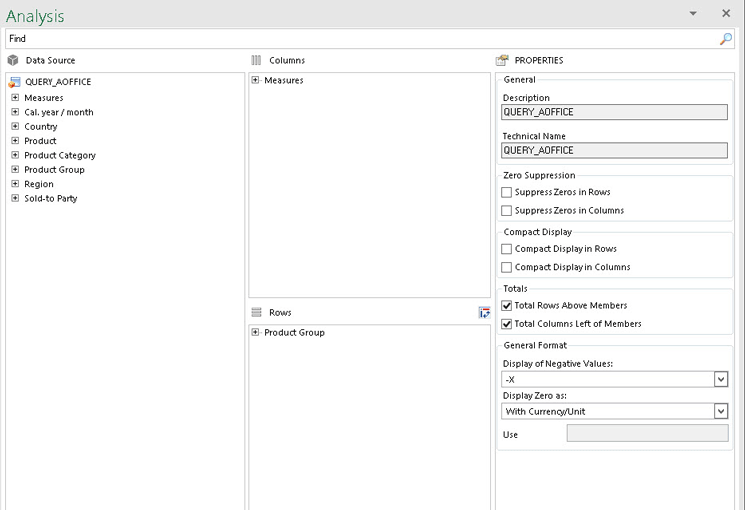Click the swap axes icon beside Rows

[x=484, y=313]
